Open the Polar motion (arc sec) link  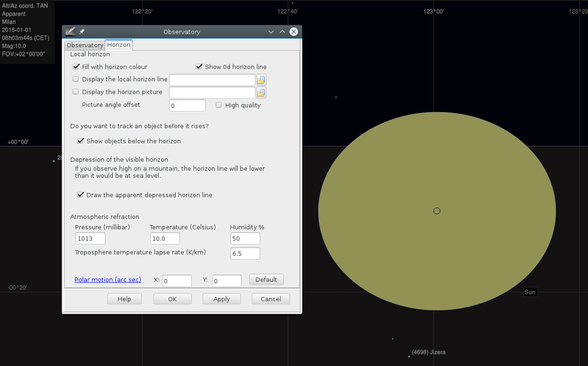[x=108, y=279]
